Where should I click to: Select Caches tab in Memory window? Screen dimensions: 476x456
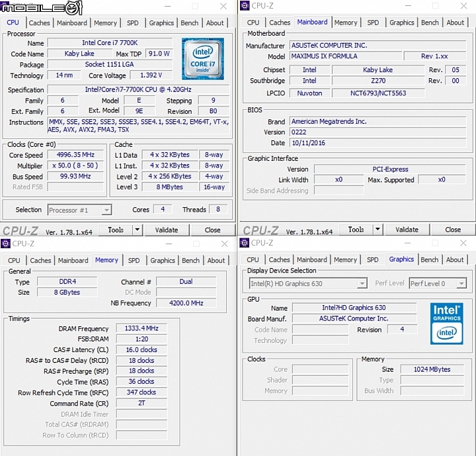tap(40, 261)
